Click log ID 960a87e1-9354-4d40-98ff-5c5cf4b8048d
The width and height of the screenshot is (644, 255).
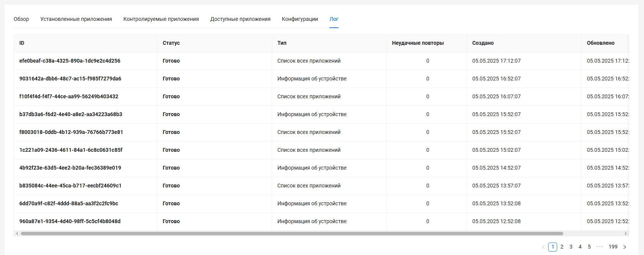(70, 222)
